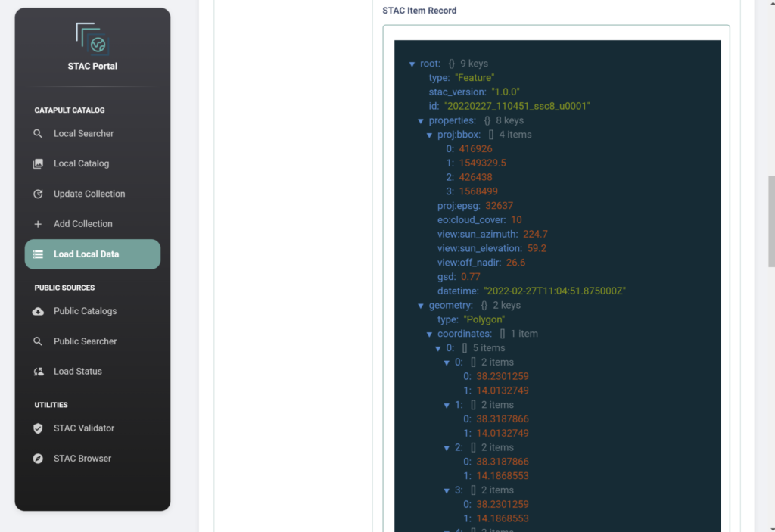Image resolution: width=775 pixels, height=532 pixels.
Task: Click the STAC Validator shield icon
Action: tap(38, 428)
